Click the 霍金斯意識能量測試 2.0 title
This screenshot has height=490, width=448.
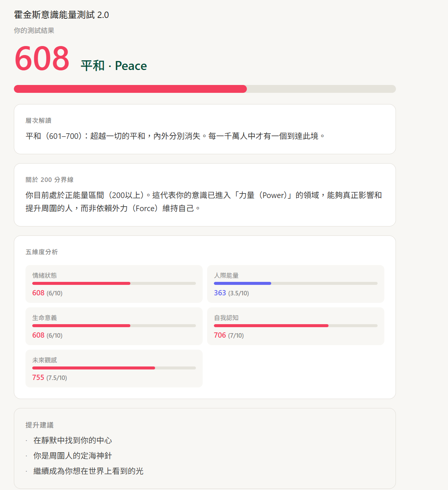coord(61,15)
